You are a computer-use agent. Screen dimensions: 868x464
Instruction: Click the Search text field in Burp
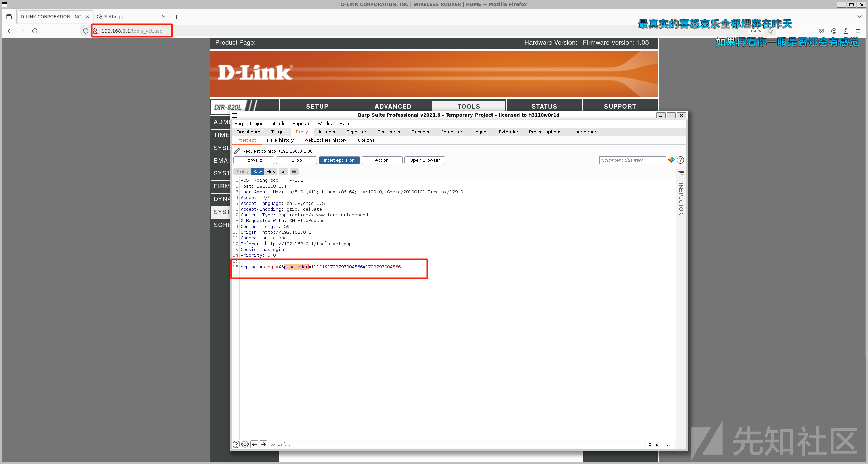pyautogui.click(x=457, y=444)
